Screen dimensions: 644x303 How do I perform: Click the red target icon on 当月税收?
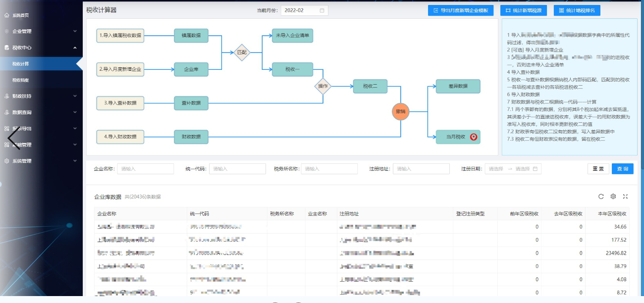473,137
